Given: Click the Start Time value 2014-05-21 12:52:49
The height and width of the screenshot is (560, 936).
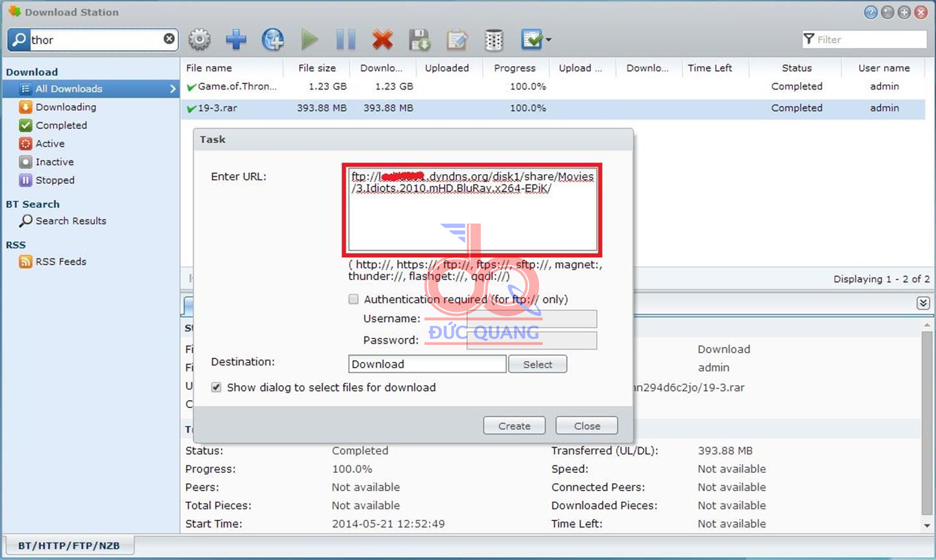Looking at the screenshot, I should tap(388, 524).
